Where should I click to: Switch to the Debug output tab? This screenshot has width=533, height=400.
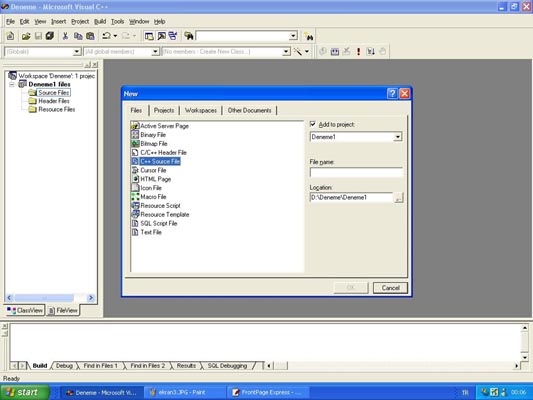tap(64, 366)
